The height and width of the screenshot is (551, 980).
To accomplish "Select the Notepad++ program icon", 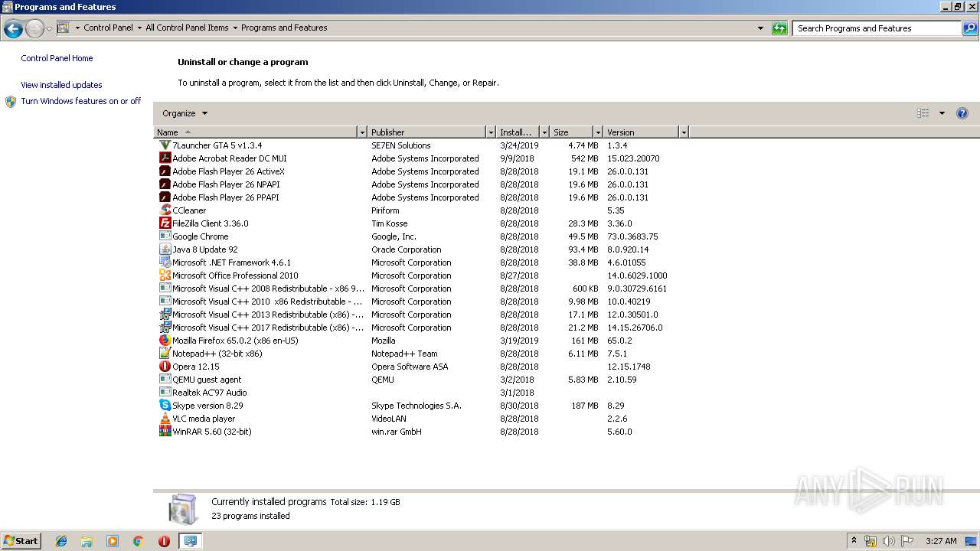I will (165, 354).
